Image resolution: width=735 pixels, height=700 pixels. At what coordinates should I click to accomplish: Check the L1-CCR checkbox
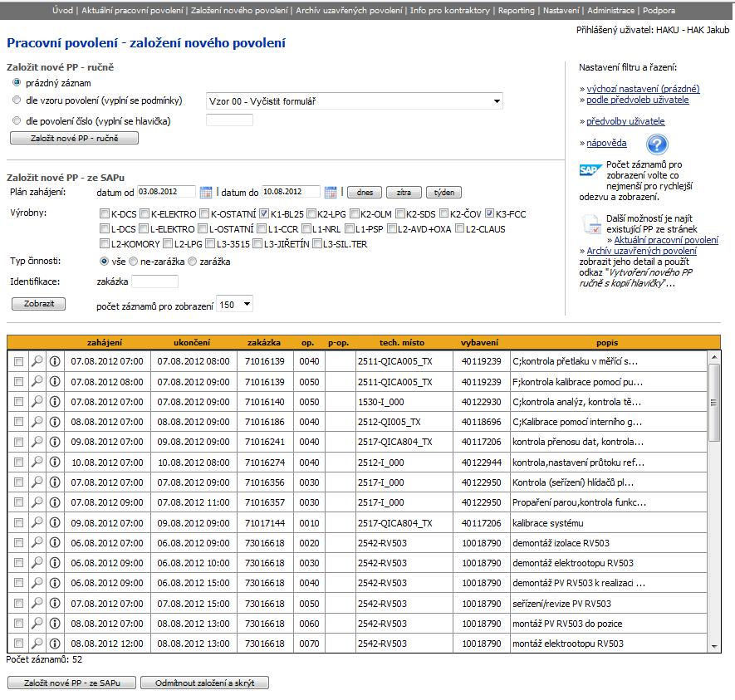pyautogui.click(x=262, y=228)
